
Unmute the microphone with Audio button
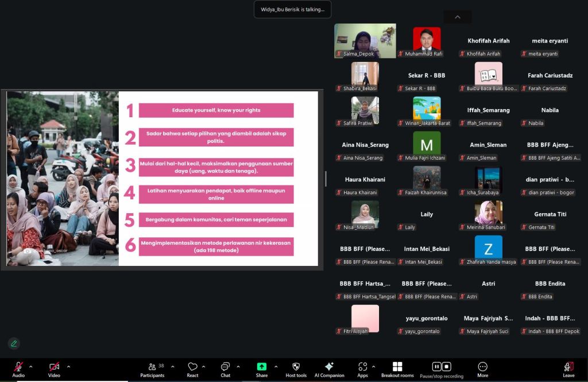pos(18,369)
